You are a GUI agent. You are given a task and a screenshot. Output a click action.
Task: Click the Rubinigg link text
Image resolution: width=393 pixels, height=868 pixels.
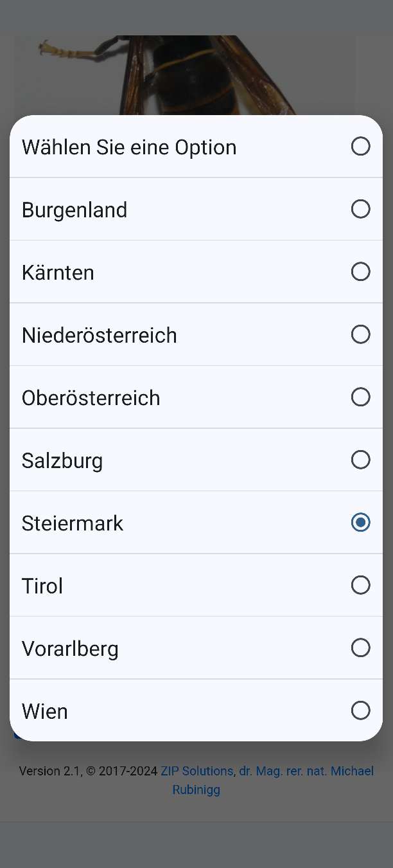point(196,790)
